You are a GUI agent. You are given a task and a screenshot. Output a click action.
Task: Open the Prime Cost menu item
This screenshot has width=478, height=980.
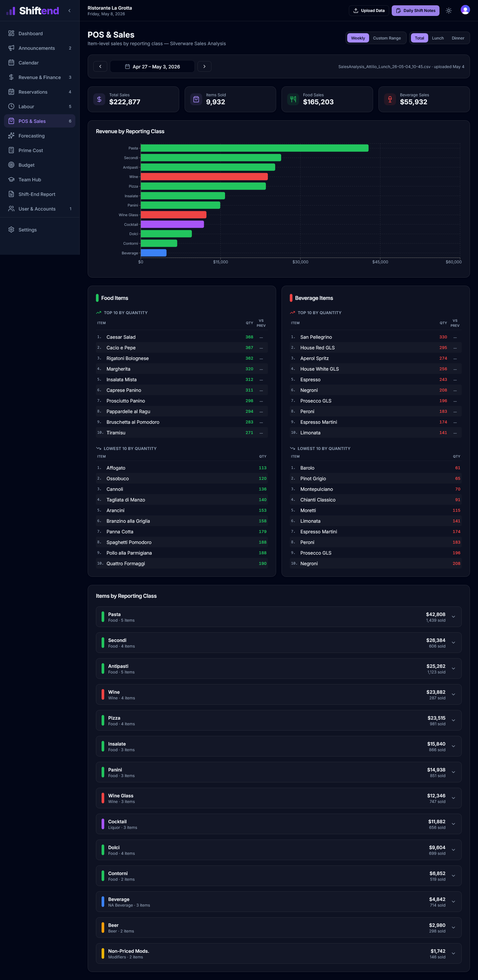[40, 150]
